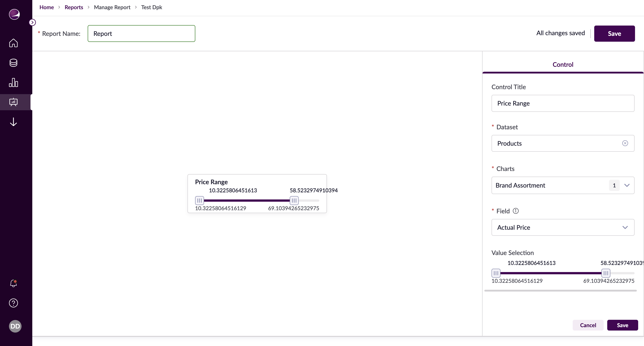Navigate to Home breadcrumb link
644x346 pixels.
tap(46, 7)
